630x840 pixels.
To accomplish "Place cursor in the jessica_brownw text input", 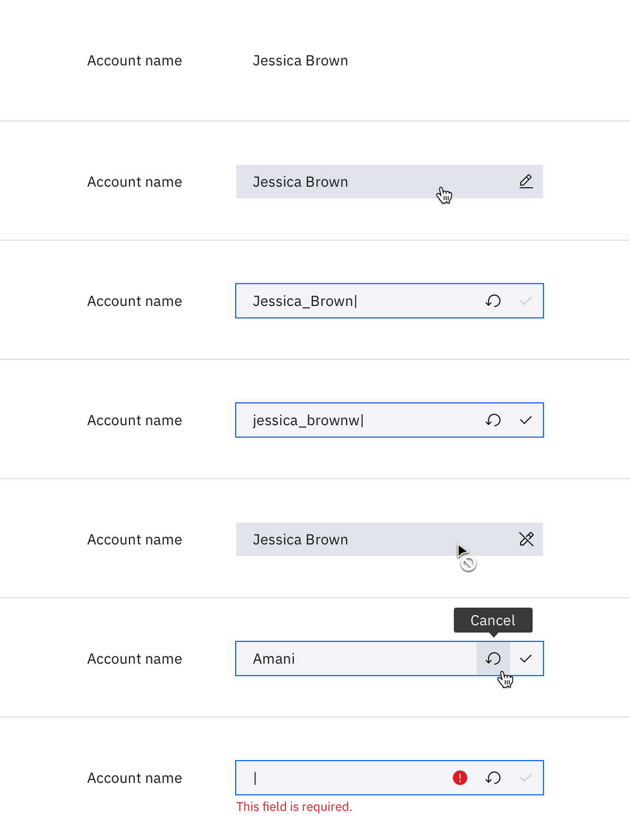I will coord(355,420).
